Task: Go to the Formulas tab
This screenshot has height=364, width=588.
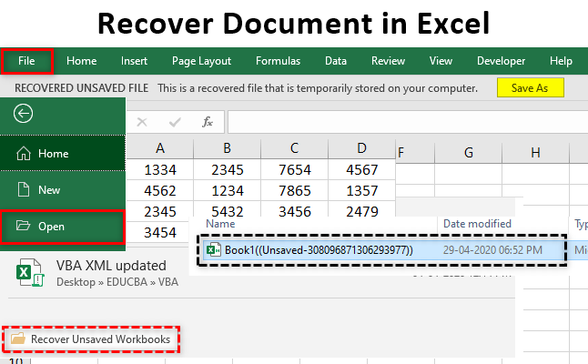Action: click(x=278, y=61)
